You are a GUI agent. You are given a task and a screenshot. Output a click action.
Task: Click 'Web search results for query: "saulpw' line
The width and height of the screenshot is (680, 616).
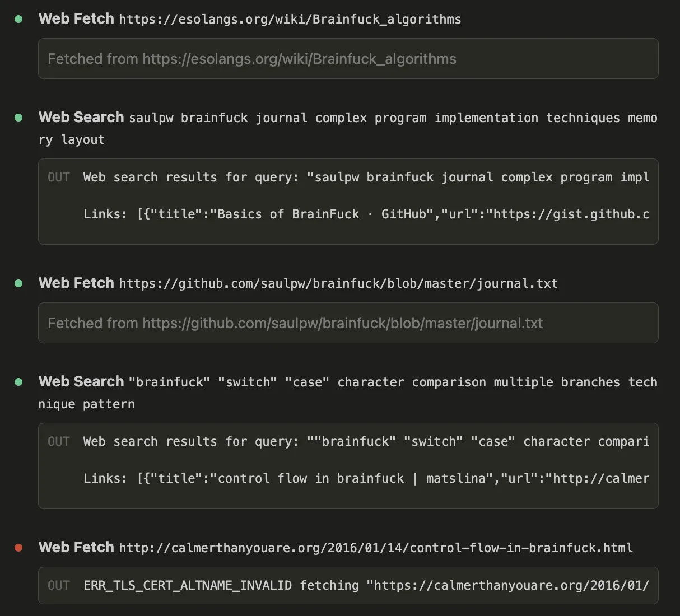click(x=366, y=178)
